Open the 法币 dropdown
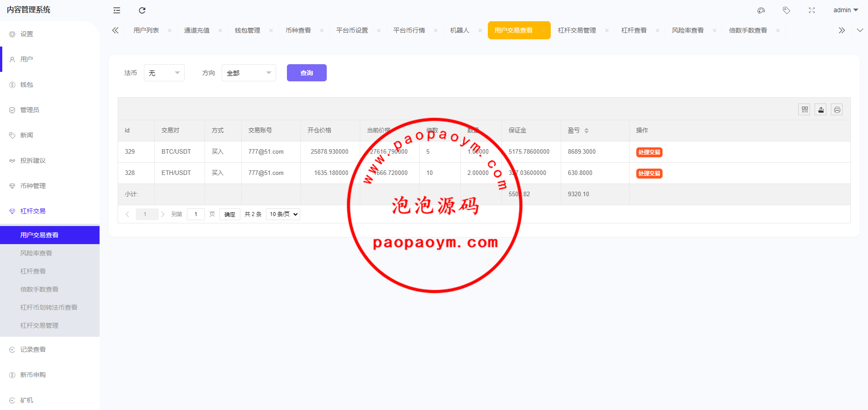 click(164, 73)
